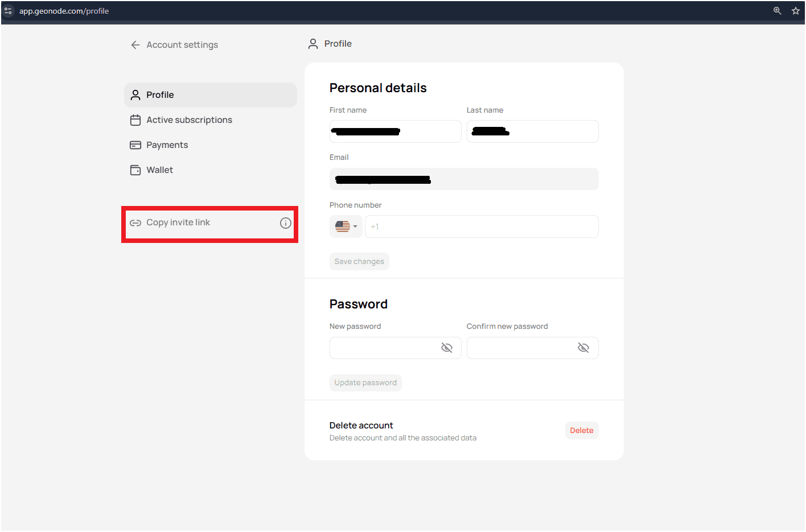This screenshot has height=532, width=806.
Task: Click the red Delete account button
Action: point(581,430)
